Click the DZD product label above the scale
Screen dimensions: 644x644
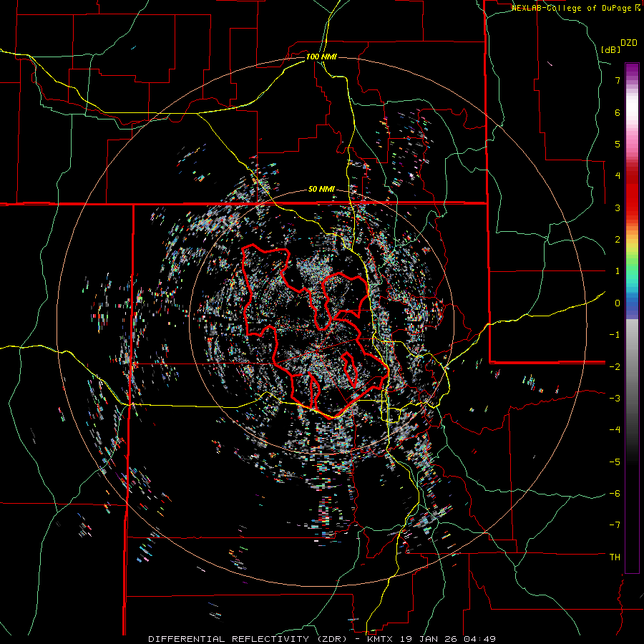tap(629, 43)
